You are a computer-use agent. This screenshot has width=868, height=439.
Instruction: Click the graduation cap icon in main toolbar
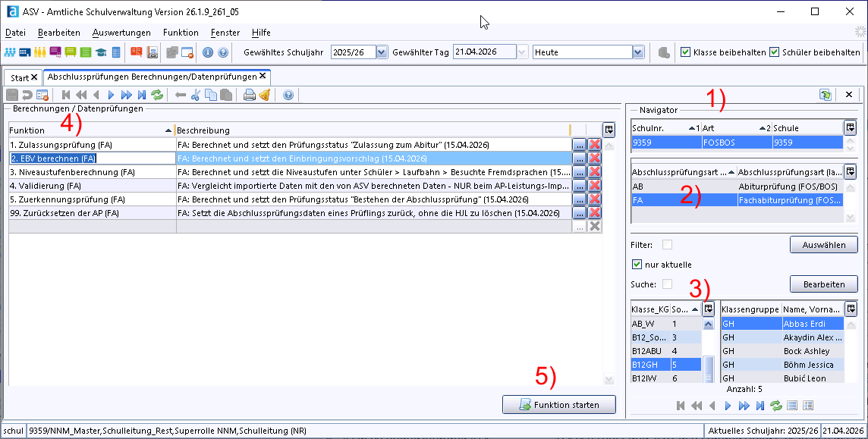[101, 52]
